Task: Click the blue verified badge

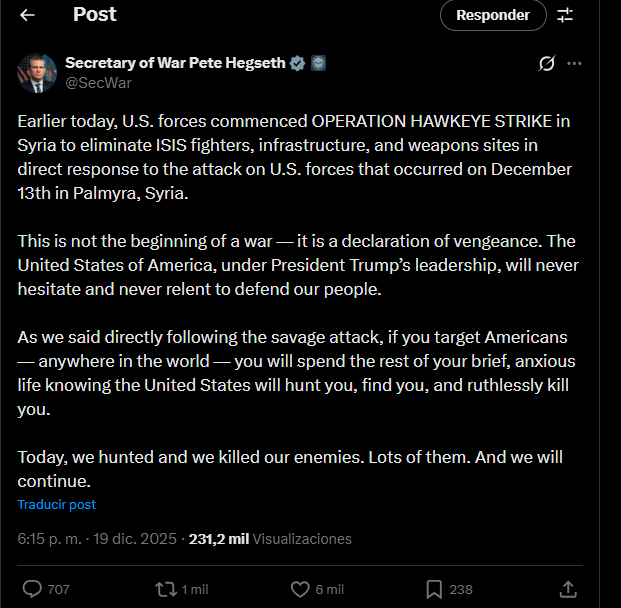Action: [x=298, y=63]
